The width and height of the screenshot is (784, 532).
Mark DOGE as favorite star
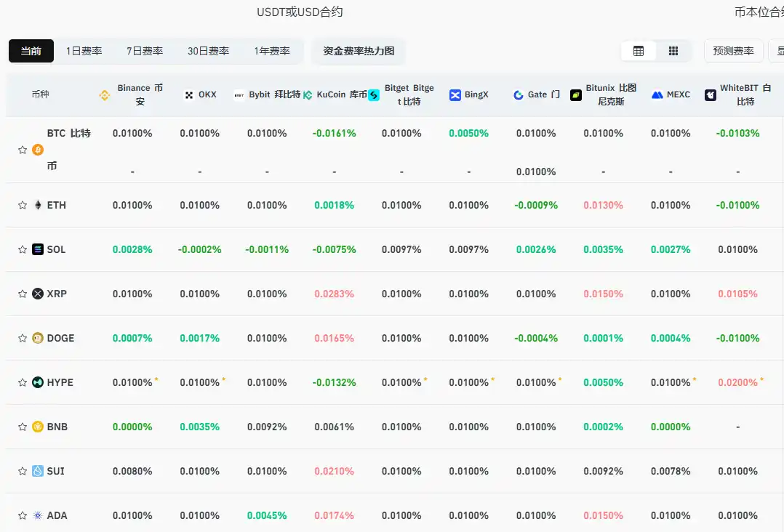tap(23, 338)
